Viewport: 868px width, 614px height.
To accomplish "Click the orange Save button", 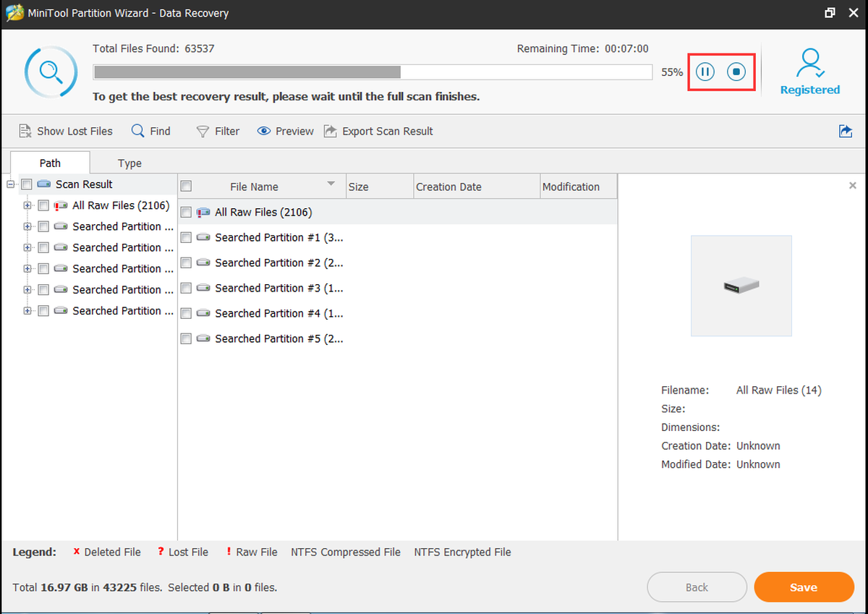I will coord(804,587).
